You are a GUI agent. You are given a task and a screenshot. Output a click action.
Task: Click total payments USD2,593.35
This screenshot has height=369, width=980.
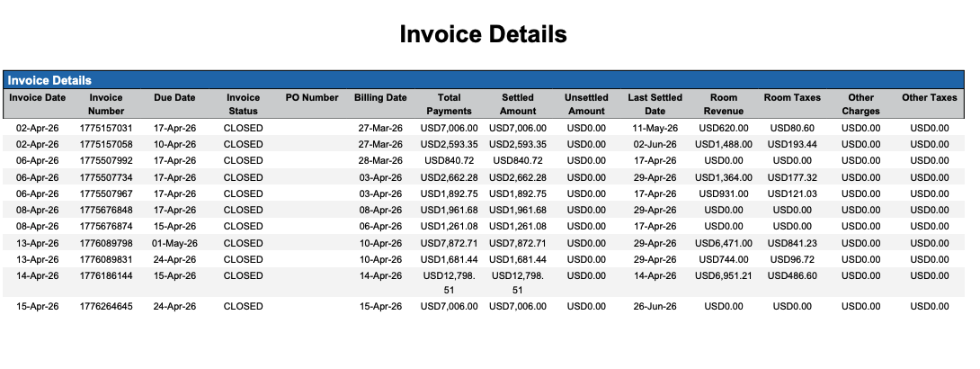(450, 145)
